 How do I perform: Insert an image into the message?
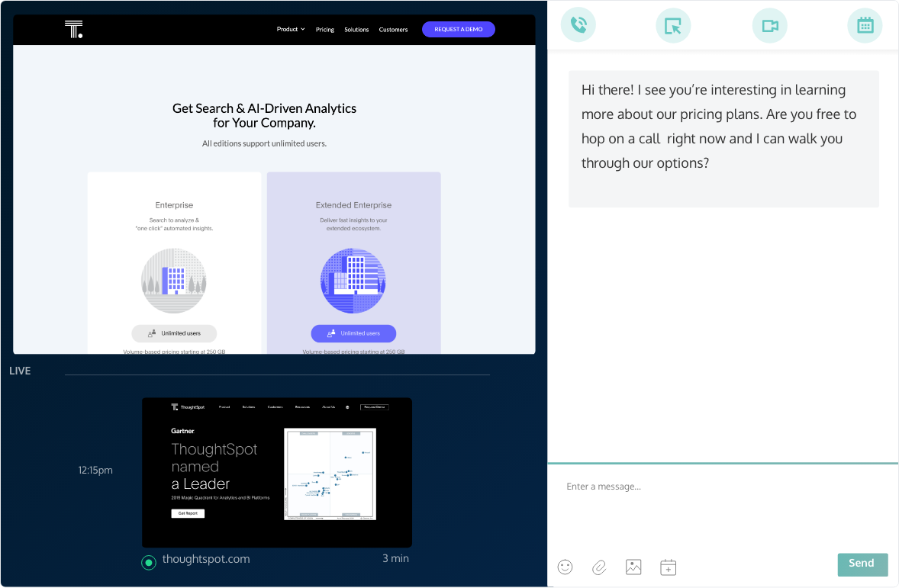coord(633,567)
